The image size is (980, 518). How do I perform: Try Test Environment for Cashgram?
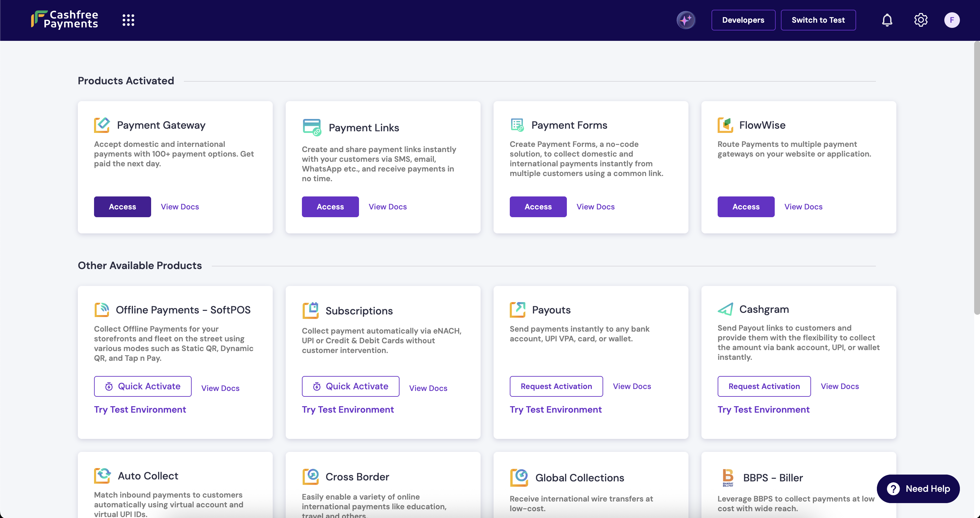[763, 409]
